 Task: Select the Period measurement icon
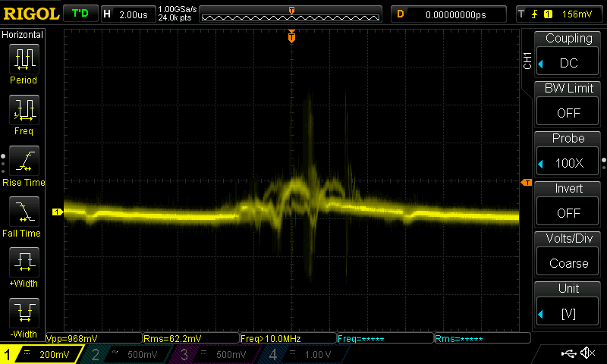pyautogui.click(x=24, y=59)
